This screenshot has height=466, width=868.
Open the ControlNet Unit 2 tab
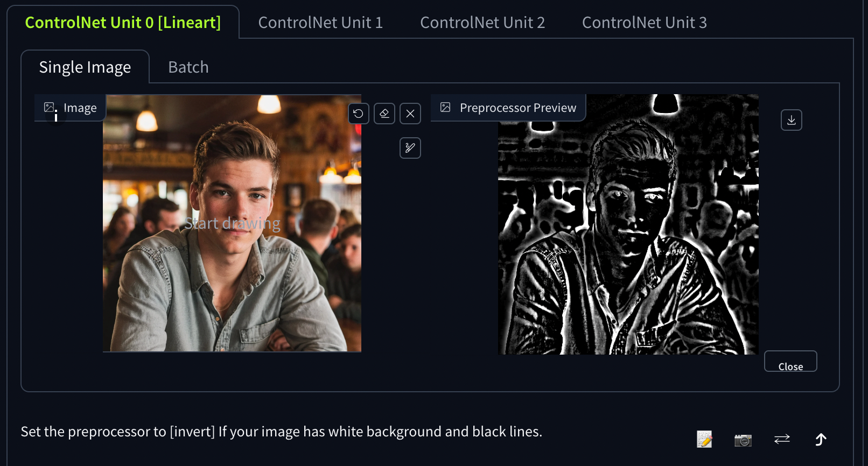coord(482,23)
